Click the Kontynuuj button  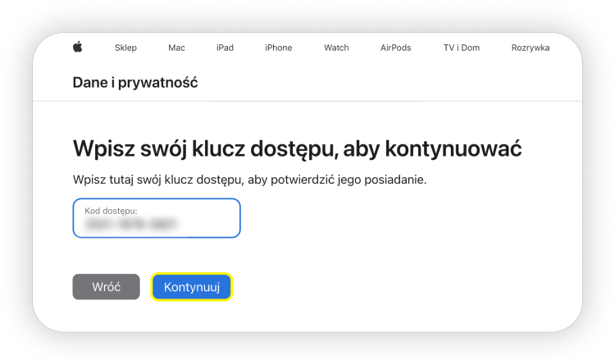pyautogui.click(x=192, y=287)
